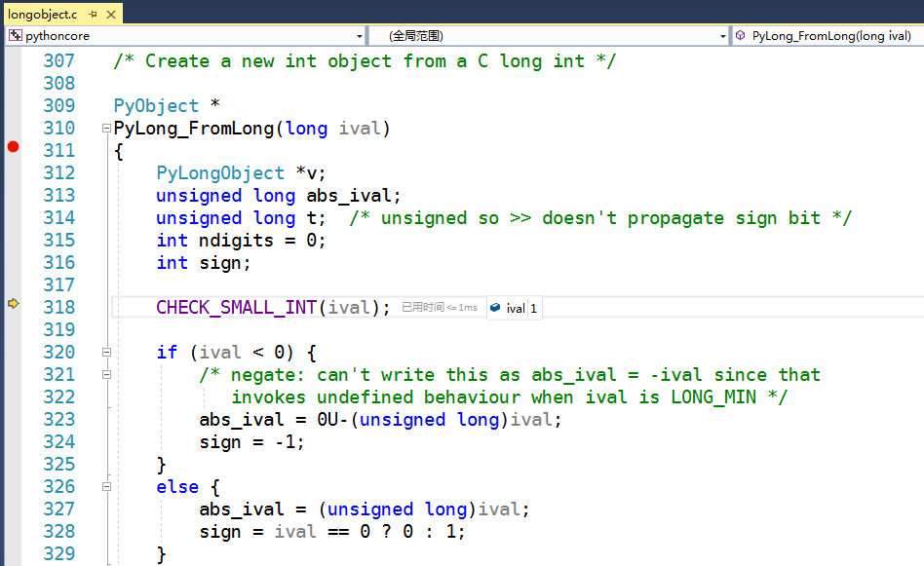Click PyLongObject type on line 312
This screenshot has width=924, height=566.
pyautogui.click(x=220, y=173)
